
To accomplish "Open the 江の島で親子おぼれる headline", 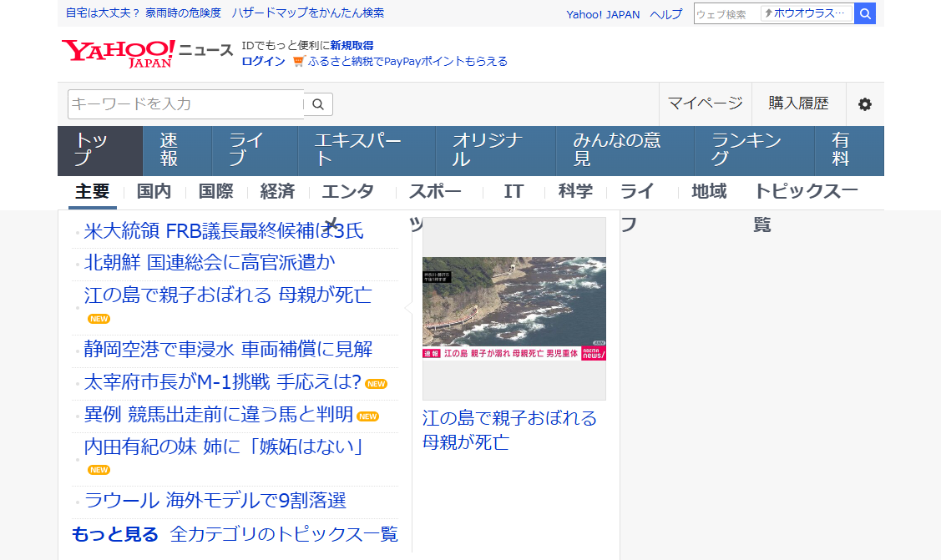I will click(227, 295).
